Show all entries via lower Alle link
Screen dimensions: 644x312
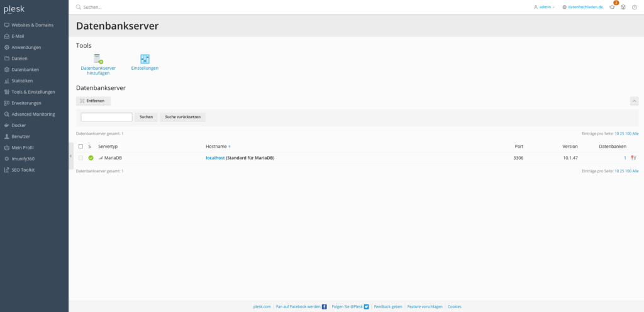pos(635,170)
